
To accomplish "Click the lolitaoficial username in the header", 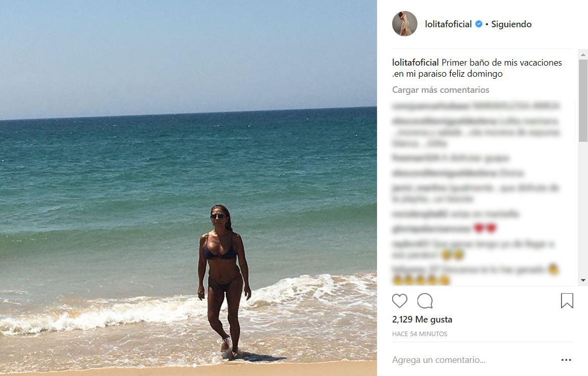I will [x=448, y=24].
